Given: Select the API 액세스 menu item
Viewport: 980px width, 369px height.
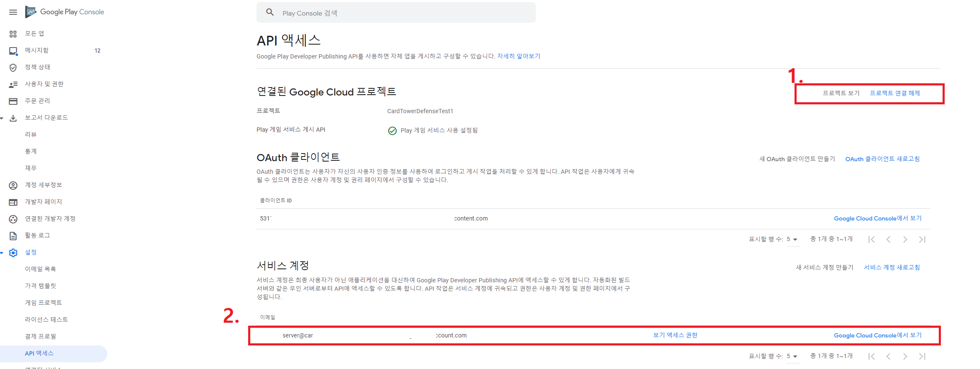Looking at the screenshot, I should (53, 353).
